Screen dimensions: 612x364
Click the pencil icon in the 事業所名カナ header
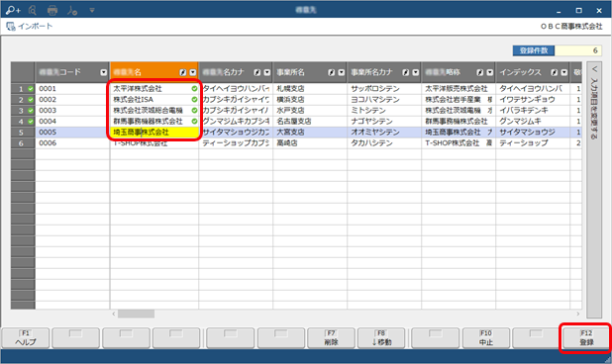coord(406,72)
